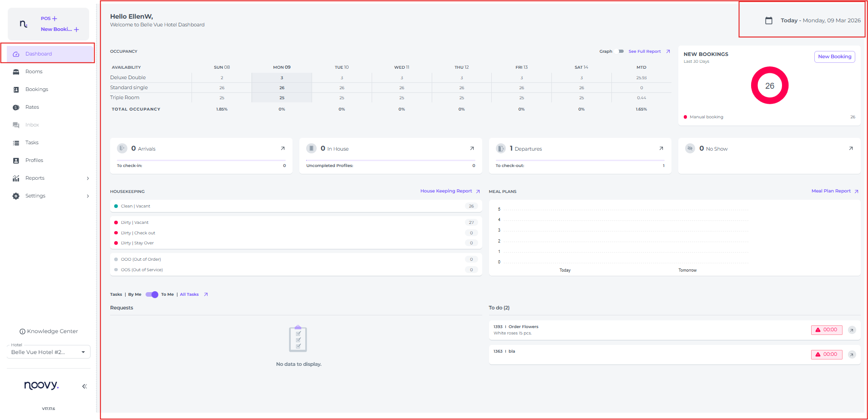Open Bookings from the sidebar

click(x=36, y=89)
